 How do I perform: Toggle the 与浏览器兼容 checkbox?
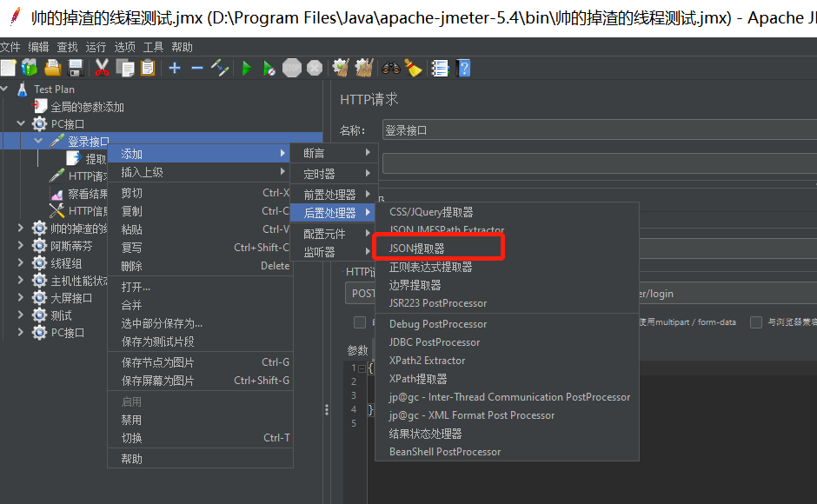coord(756,322)
